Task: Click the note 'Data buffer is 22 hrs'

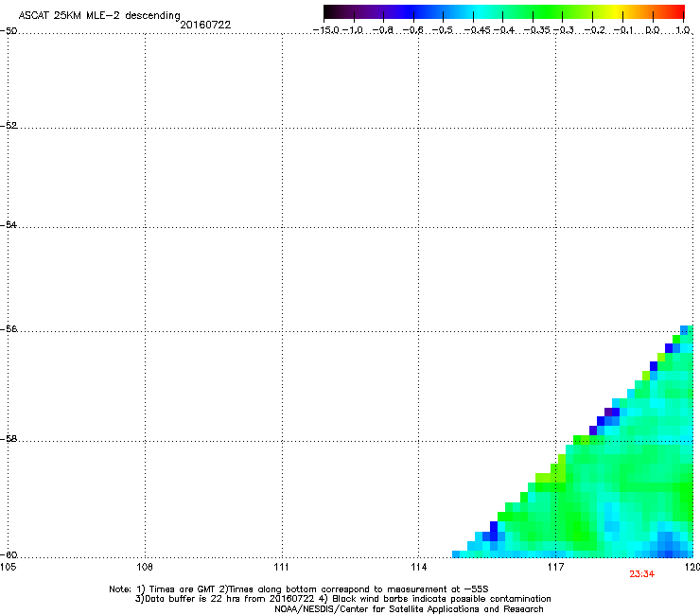Action: pos(193,599)
